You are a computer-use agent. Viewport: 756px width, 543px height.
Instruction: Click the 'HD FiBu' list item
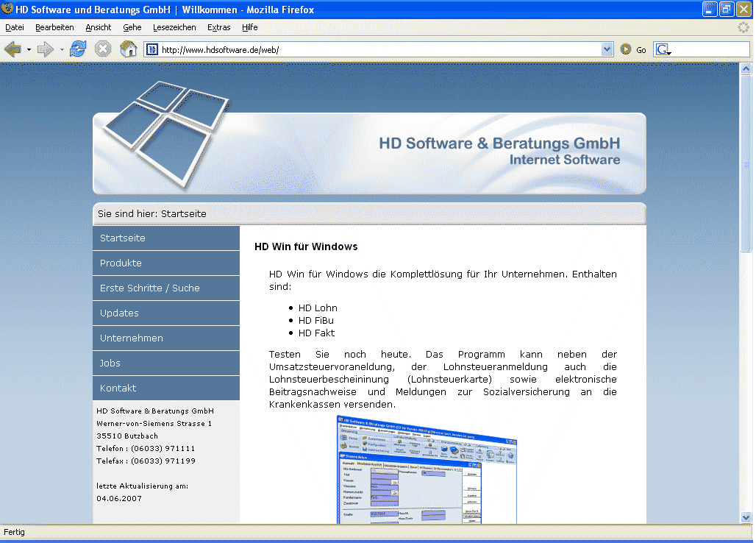(x=315, y=320)
